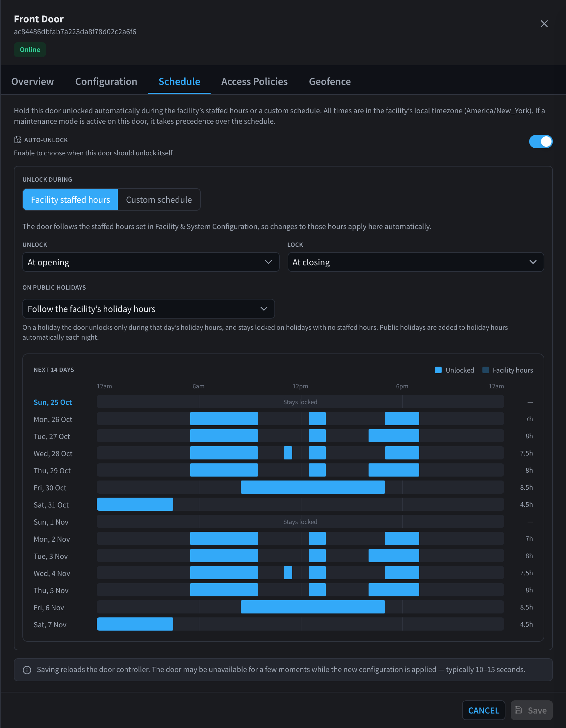Click the Mon, 26 Oct morning unlocked block
Screen dimensions: 566x728
(224, 419)
